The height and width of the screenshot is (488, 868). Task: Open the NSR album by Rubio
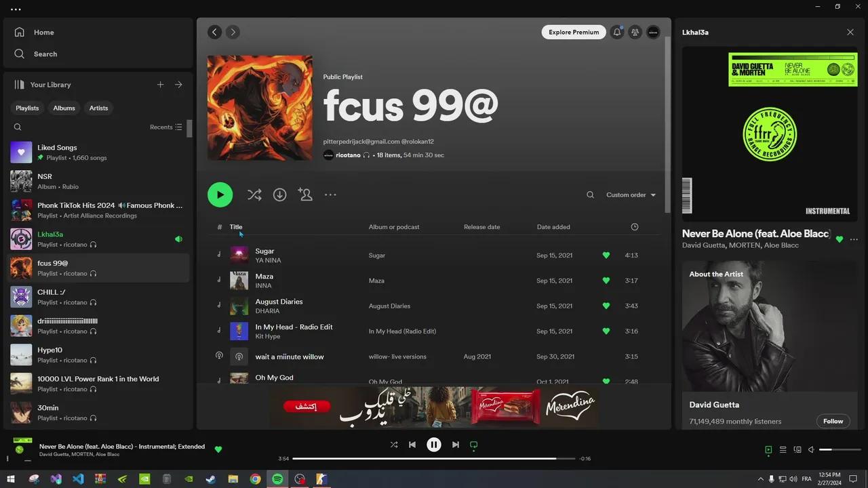(98, 182)
